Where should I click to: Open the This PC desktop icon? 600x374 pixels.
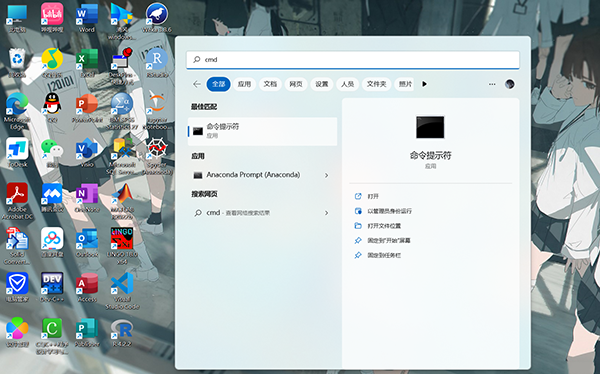[17, 17]
